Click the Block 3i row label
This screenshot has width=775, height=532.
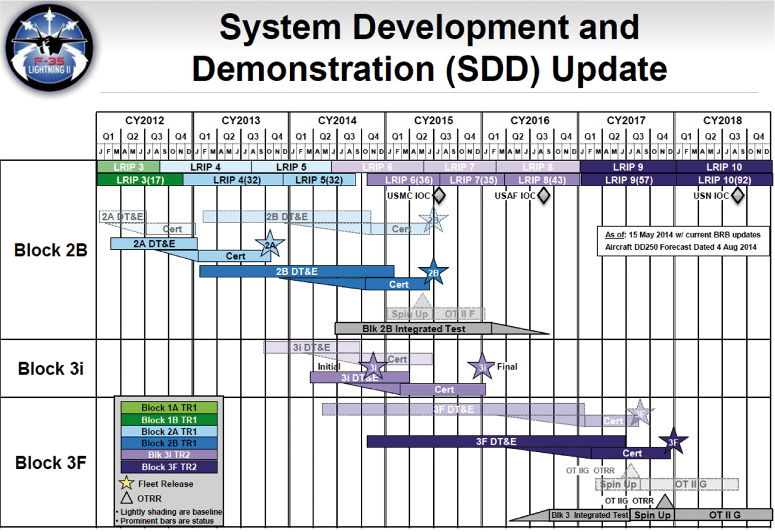[x=51, y=368]
